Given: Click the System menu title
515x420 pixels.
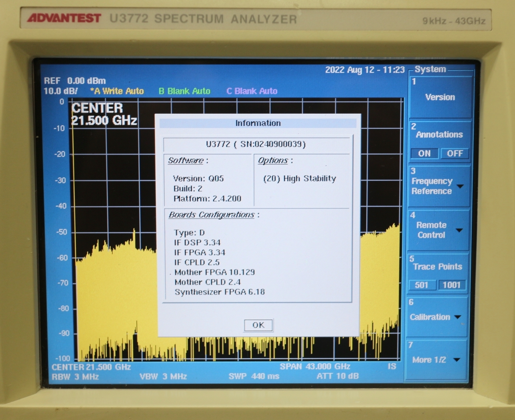Looking at the screenshot, I should click(x=431, y=69).
